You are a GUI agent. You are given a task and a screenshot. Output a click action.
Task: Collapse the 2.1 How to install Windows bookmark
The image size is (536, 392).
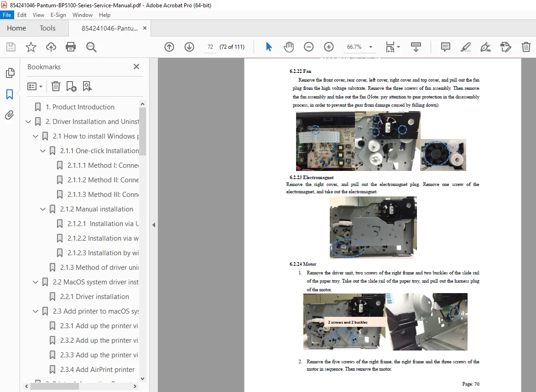[x=36, y=136]
